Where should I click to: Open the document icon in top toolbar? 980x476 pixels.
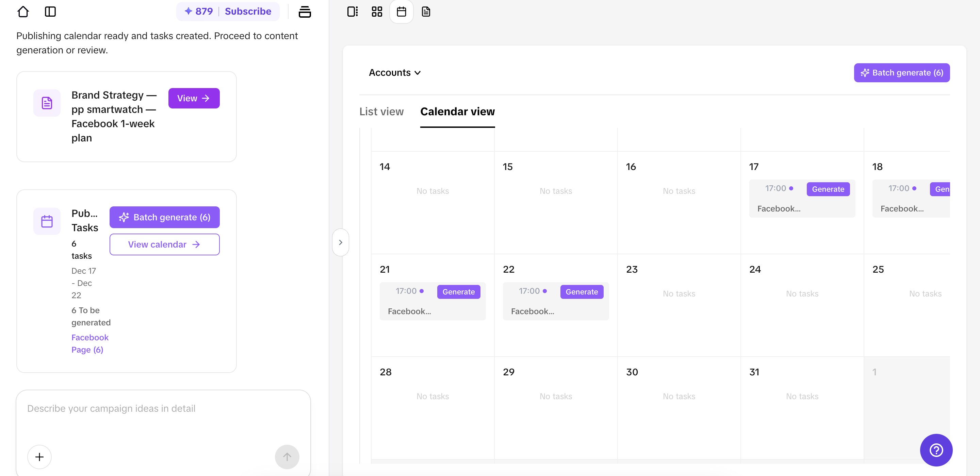[426, 12]
